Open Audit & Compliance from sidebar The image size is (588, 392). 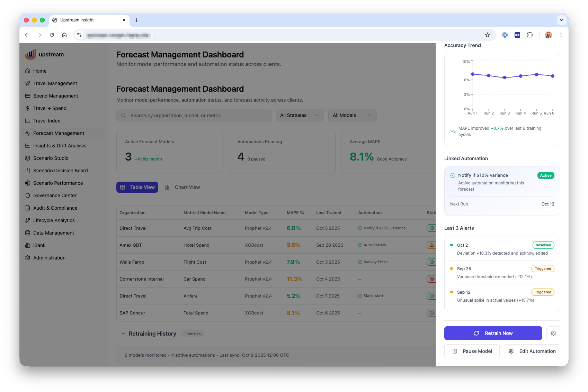click(55, 208)
